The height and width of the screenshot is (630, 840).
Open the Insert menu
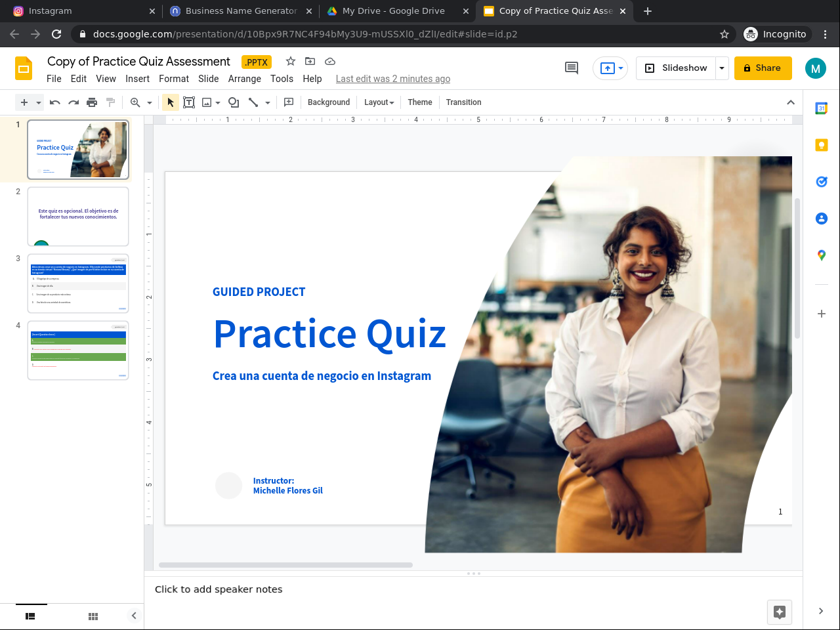[138, 79]
